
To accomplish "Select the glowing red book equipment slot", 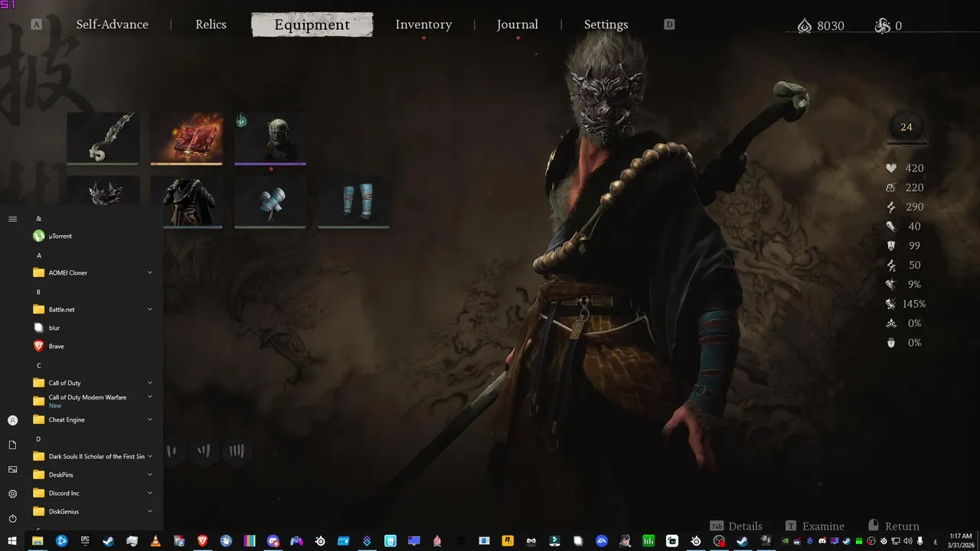I will 187,138.
